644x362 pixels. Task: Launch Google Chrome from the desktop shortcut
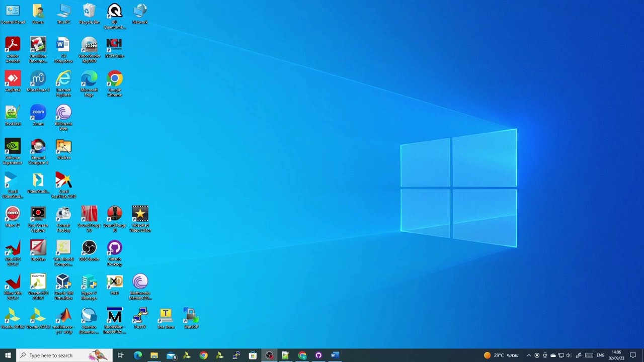[115, 84]
